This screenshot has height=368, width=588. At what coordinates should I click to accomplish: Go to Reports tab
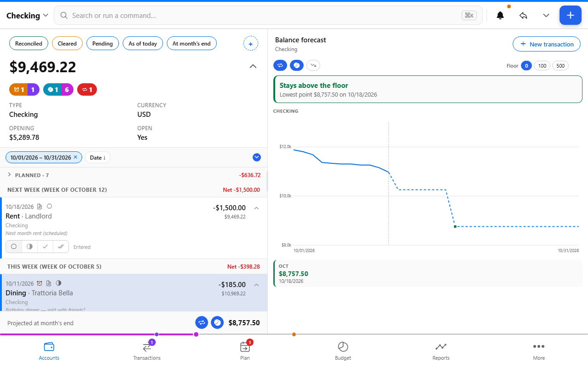[x=441, y=351]
